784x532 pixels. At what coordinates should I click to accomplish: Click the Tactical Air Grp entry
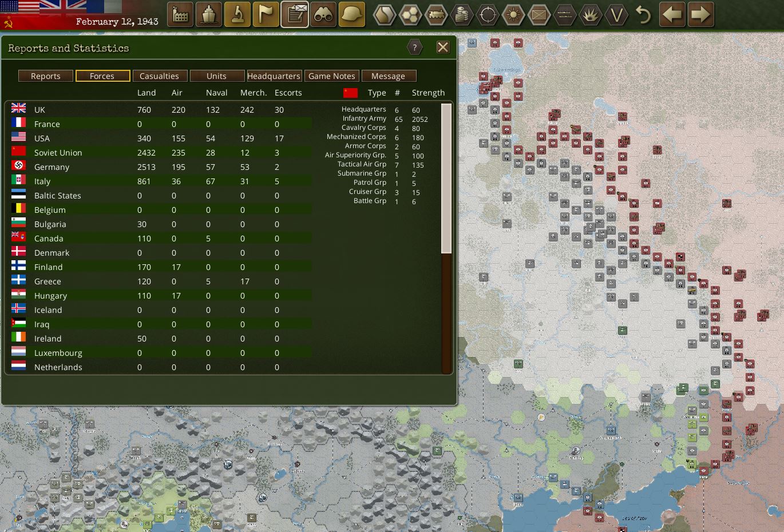[362, 164]
